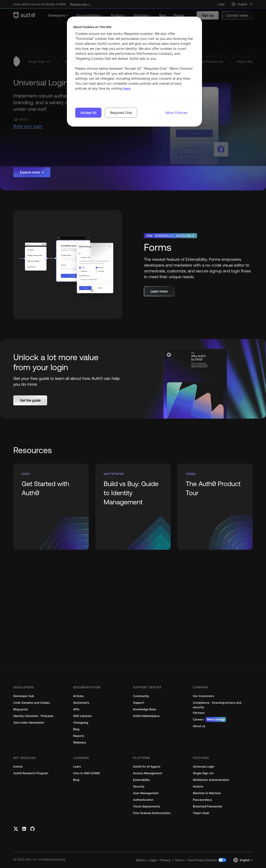Click Learn more under Forms
266x868 pixels.
tap(159, 291)
